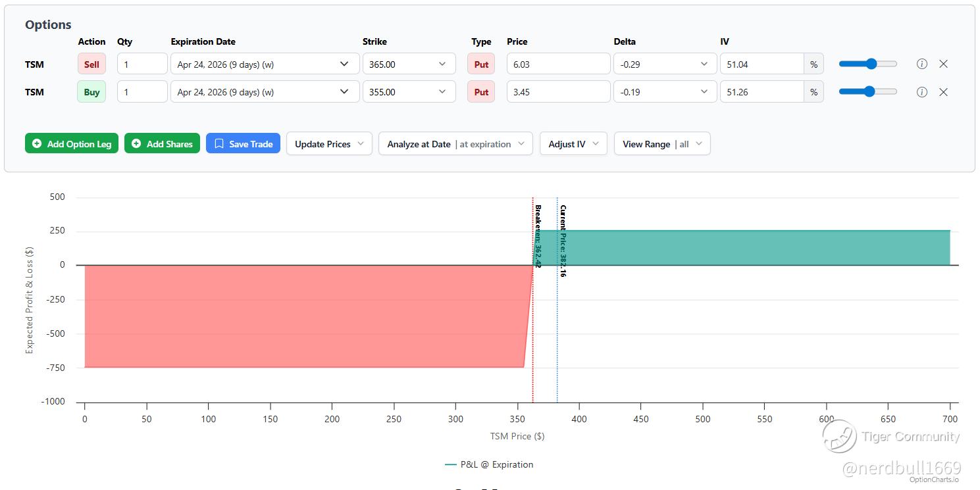Toggle the Buy action on second leg
Screen dimensions: 980x490
pyautogui.click(x=91, y=92)
